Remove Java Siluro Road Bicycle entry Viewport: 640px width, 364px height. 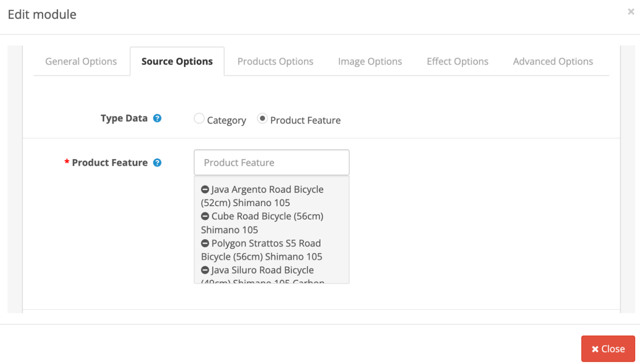tap(205, 270)
